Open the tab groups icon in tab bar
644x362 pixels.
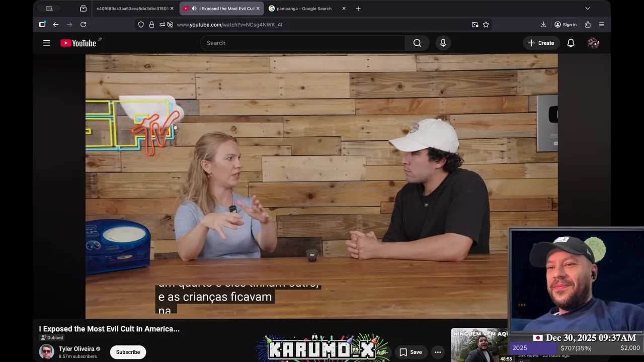pyautogui.click(x=83, y=9)
